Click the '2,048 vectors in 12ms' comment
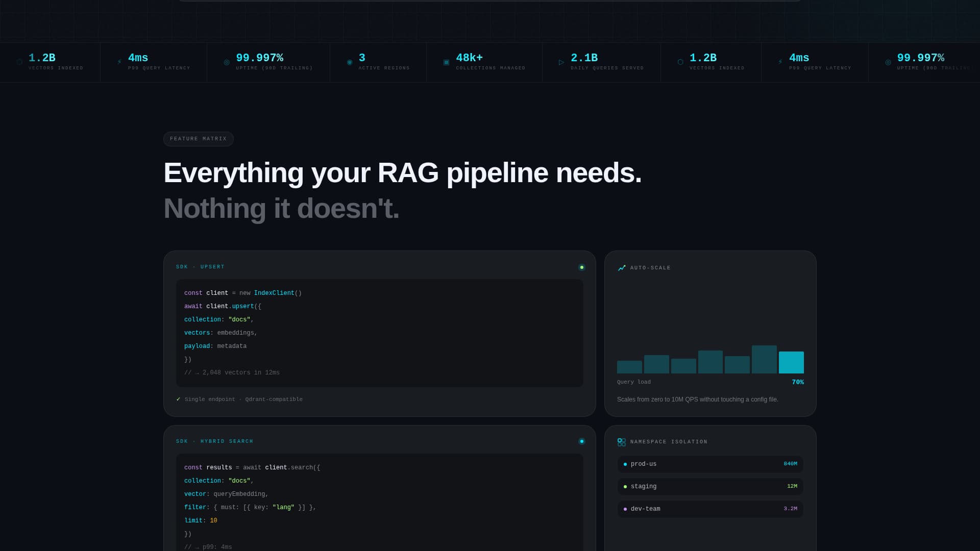This screenshot has width=980, height=551. (x=232, y=372)
